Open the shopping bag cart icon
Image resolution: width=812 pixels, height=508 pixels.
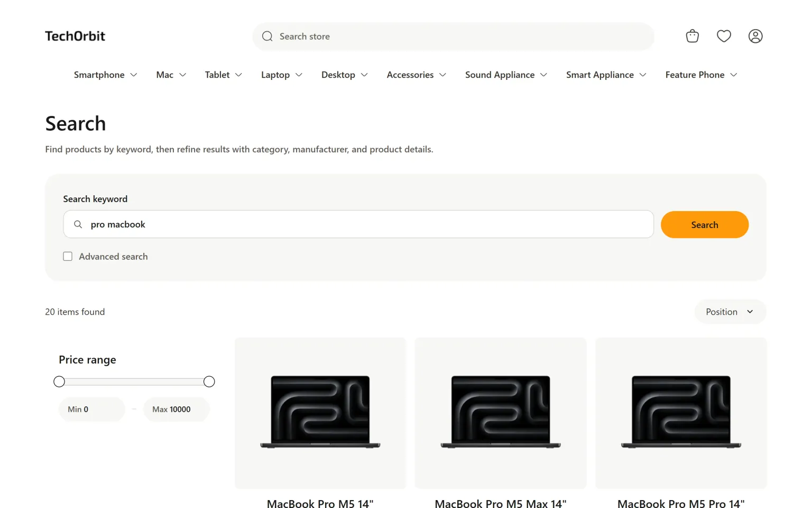point(692,36)
